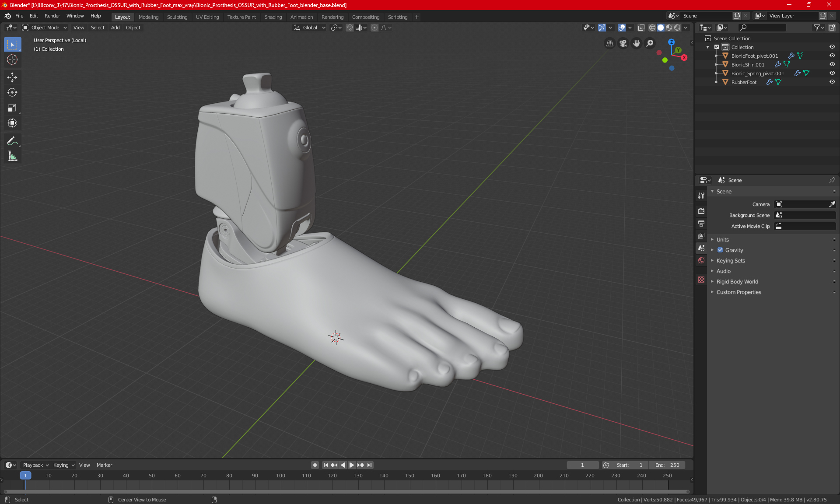Switch to the Shading workspace tab

tap(273, 17)
